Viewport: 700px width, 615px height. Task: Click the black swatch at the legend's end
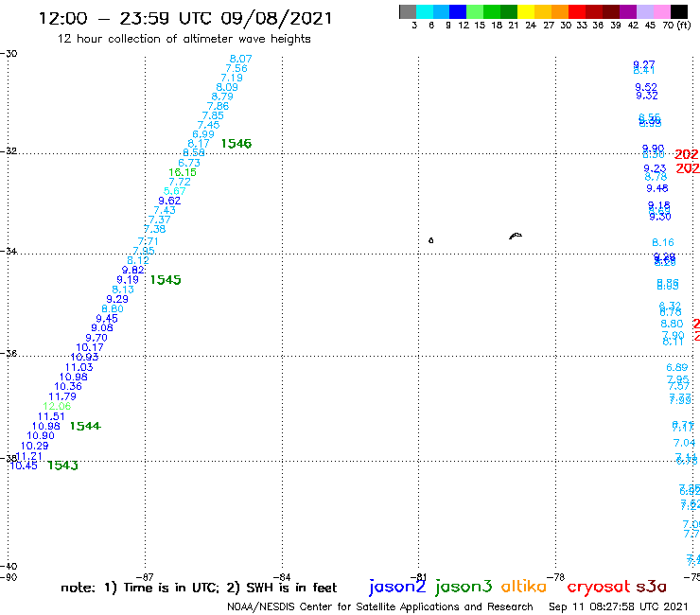tap(678, 11)
